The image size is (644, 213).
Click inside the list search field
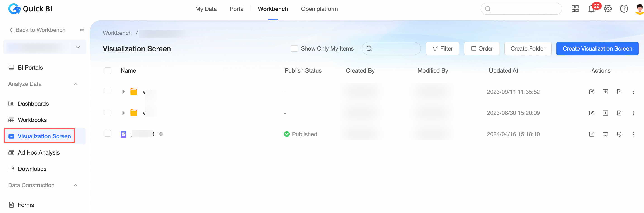(391, 48)
